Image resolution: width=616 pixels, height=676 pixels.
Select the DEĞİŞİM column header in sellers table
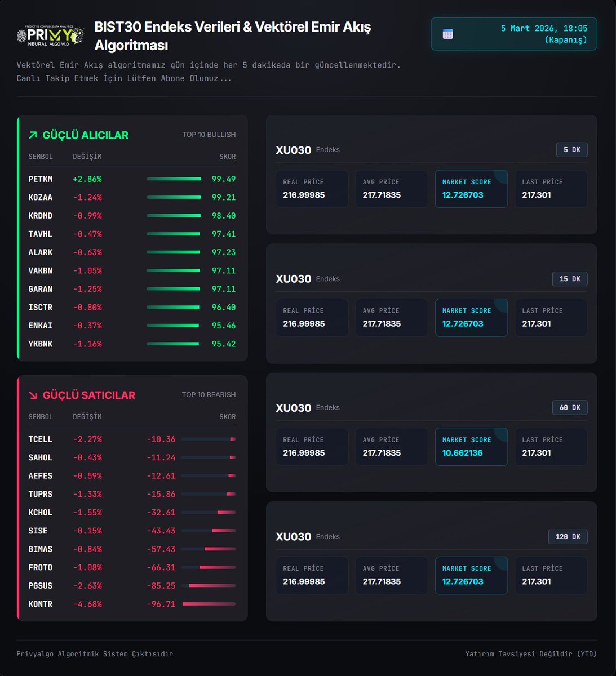(x=88, y=416)
